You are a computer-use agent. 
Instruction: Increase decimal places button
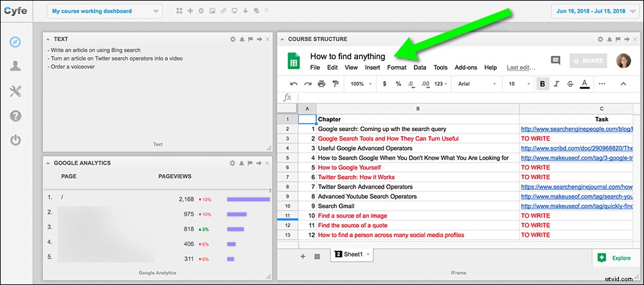(x=425, y=83)
